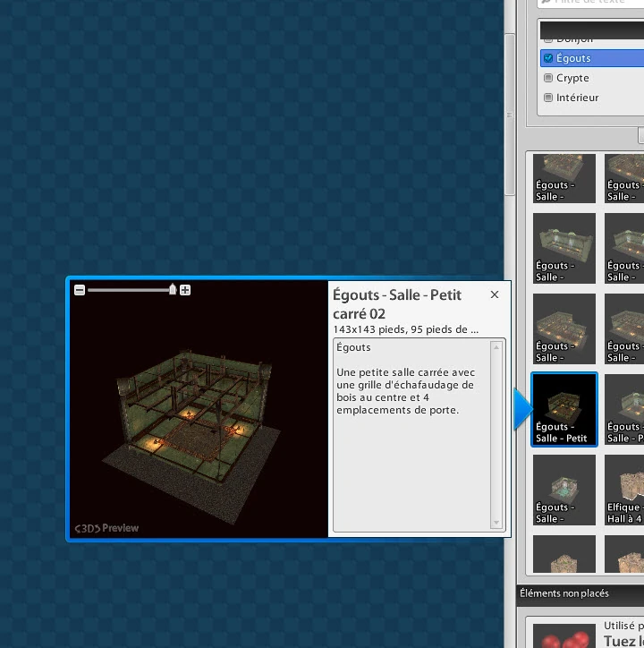
Task: Enable the Intérieur filter checkbox
Action: [x=548, y=98]
